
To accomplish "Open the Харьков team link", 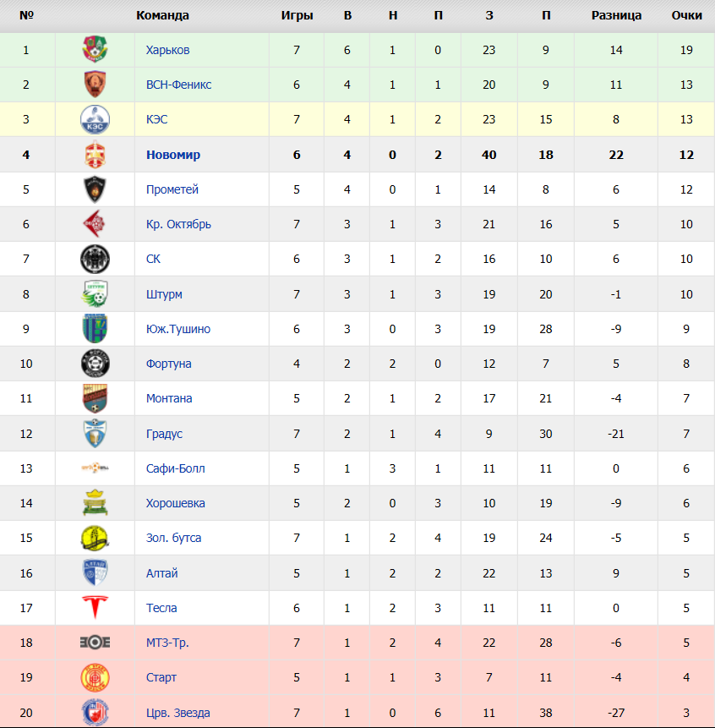I will [167, 50].
